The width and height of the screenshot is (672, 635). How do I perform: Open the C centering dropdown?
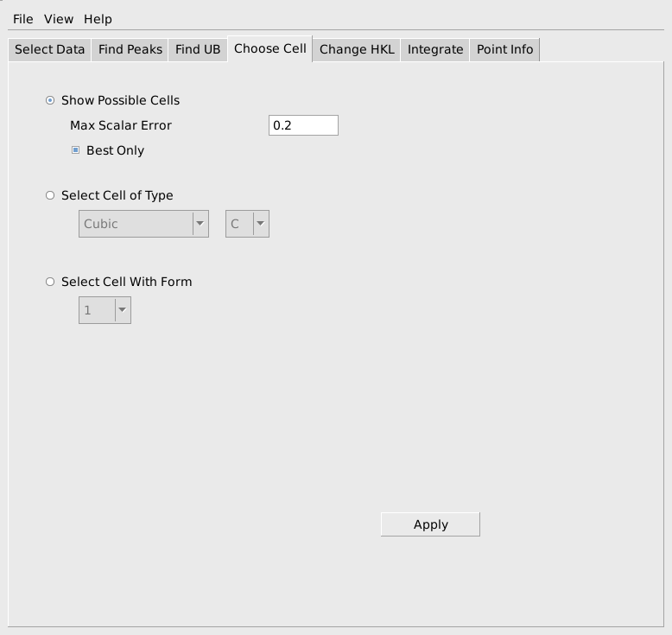click(247, 224)
